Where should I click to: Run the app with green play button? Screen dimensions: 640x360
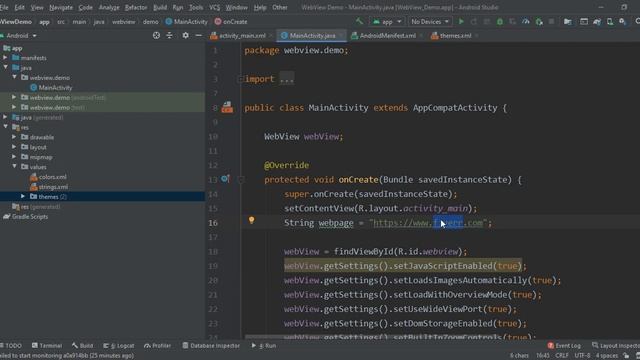461,21
